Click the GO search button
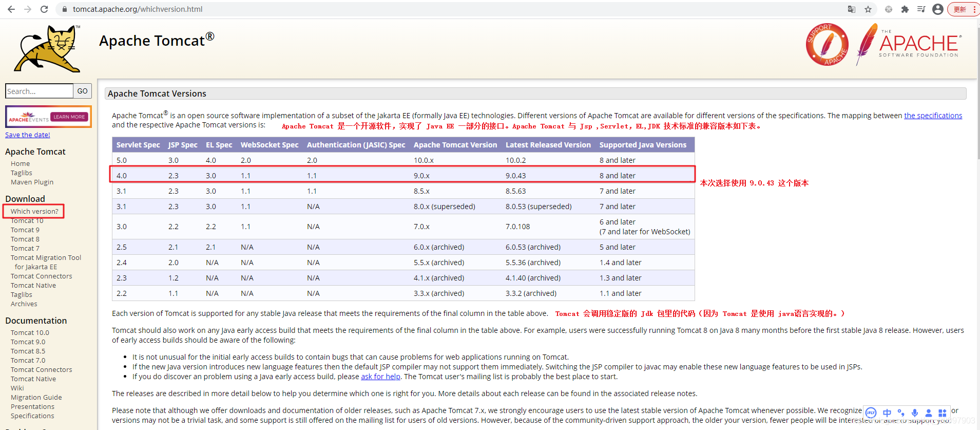 coord(83,91)
